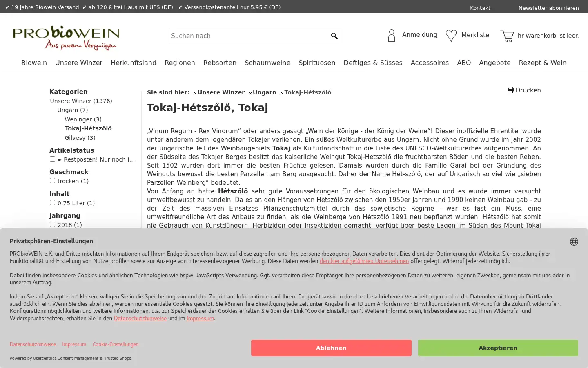Open the Anmeldung login link

(419, 35)
